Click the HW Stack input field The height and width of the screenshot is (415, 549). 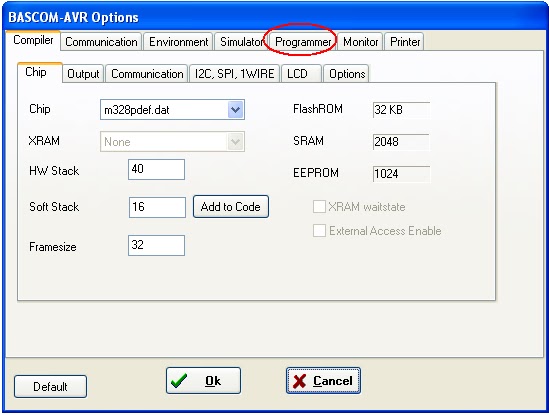pos(156,170)
